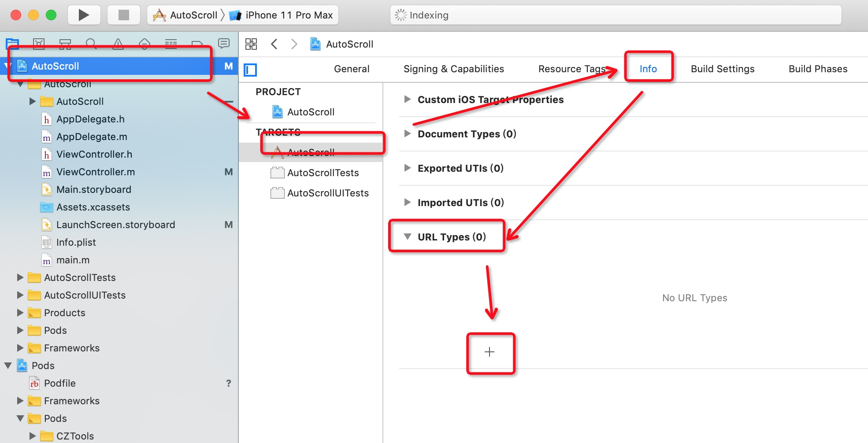Stop the running build
868x443 pixels.
[x=124, y=15]
